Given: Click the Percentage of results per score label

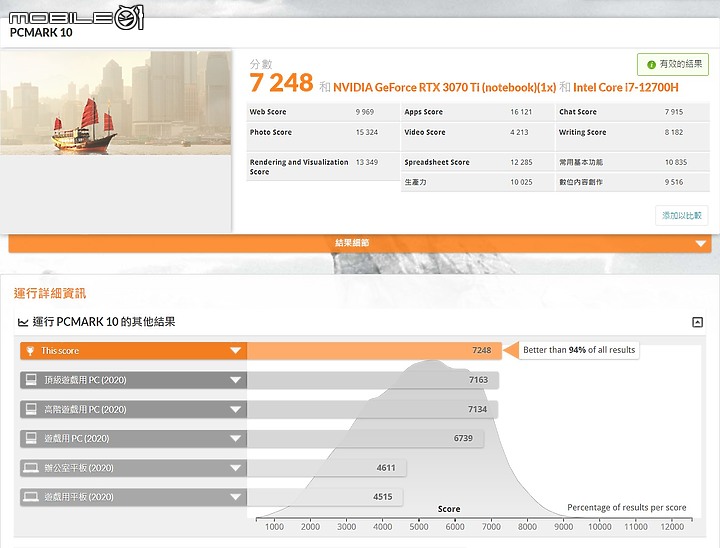Looking at the screenshot, I should pyautogui.click(x=627, y=508).
